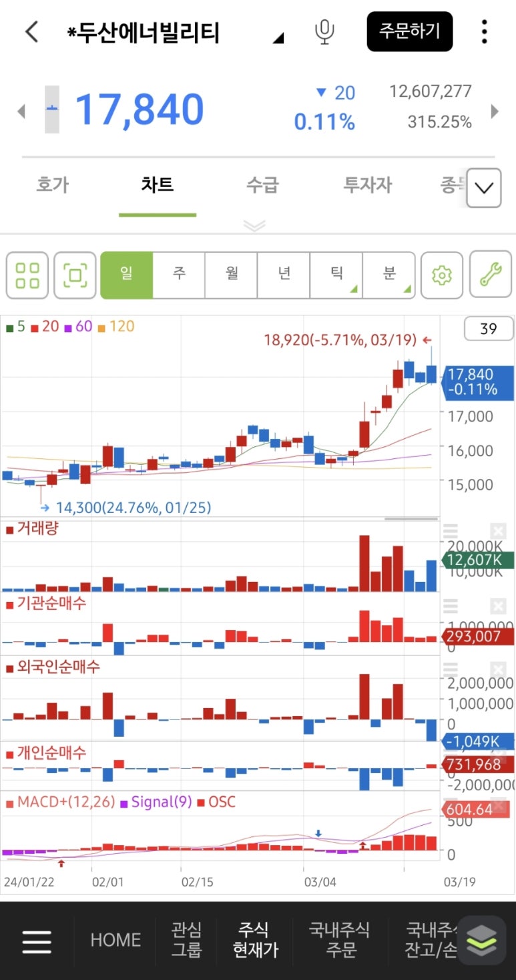Tap the 12,607,277 volume figure
516x980 pixels.
pyautogui.click(x=431, y=91)
